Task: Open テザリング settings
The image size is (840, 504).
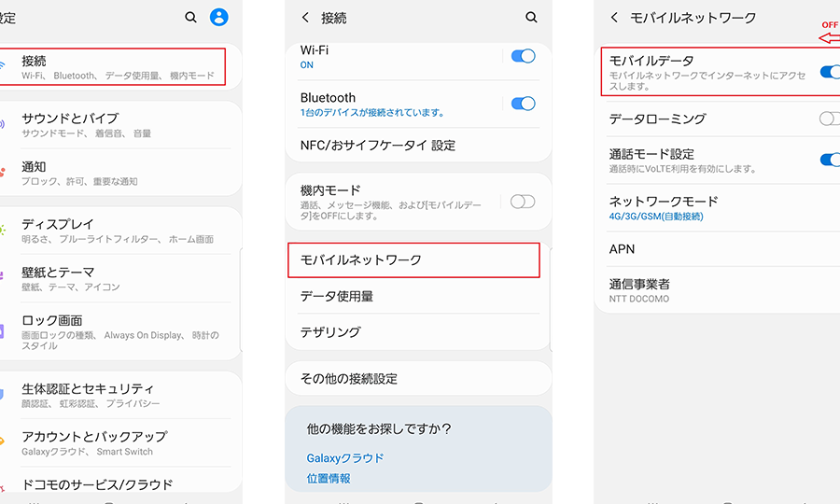Action: (x=418, y=332)
